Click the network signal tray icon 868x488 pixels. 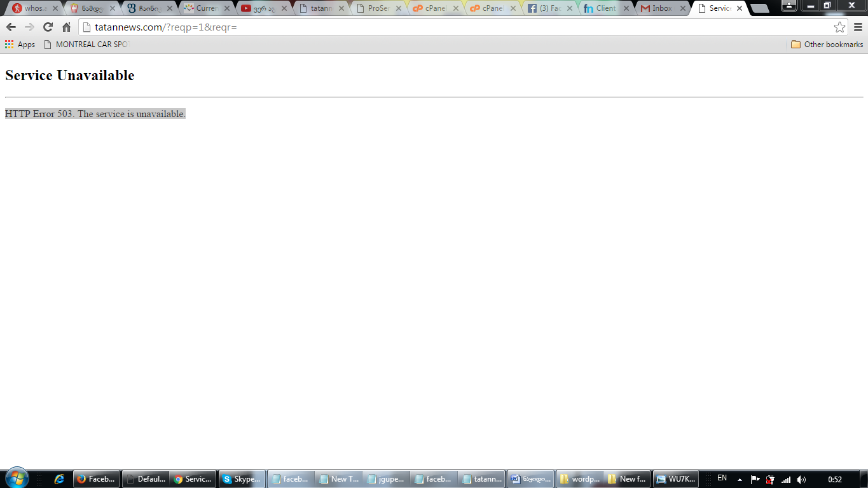[786, 480]
